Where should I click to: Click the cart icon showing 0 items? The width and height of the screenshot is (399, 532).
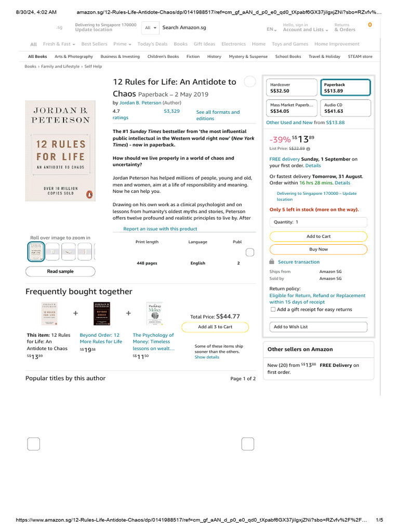click(x=370, y=25)
